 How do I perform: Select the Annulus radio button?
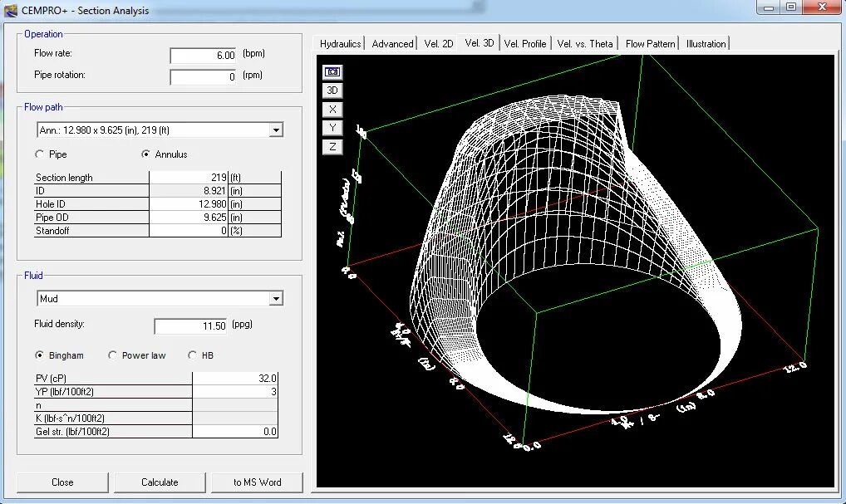tap(145, 154)
